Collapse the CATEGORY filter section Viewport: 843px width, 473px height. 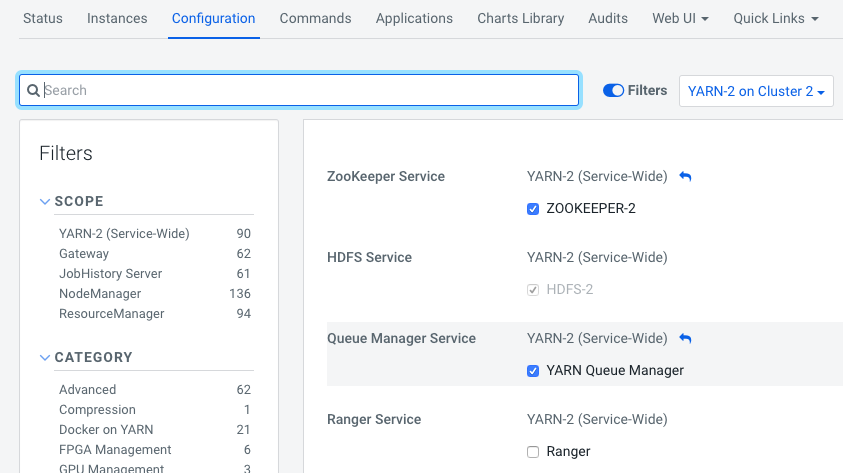pyautogui.click(x=45, y=357)
